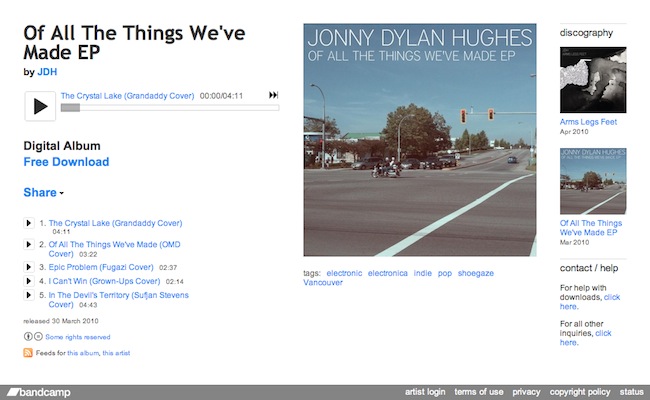Open the feed for this artist
Screen dimensions: 650x400
point(116,353)
